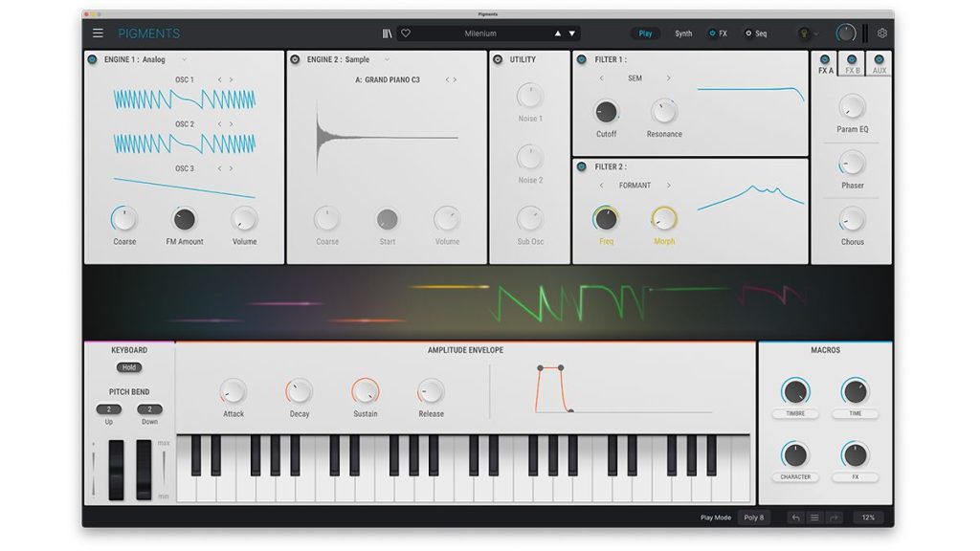Image resolution: width=980 pixels, height=551 pixels.
Task: Click the lightbulb sound design tips icon
Action: (x=803, y=33)
